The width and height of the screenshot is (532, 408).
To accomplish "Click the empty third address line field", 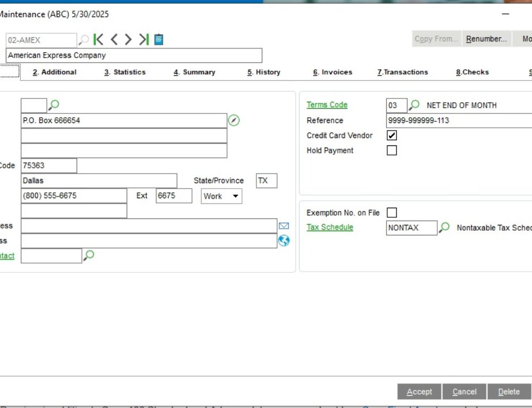I will tap(124, 151).
